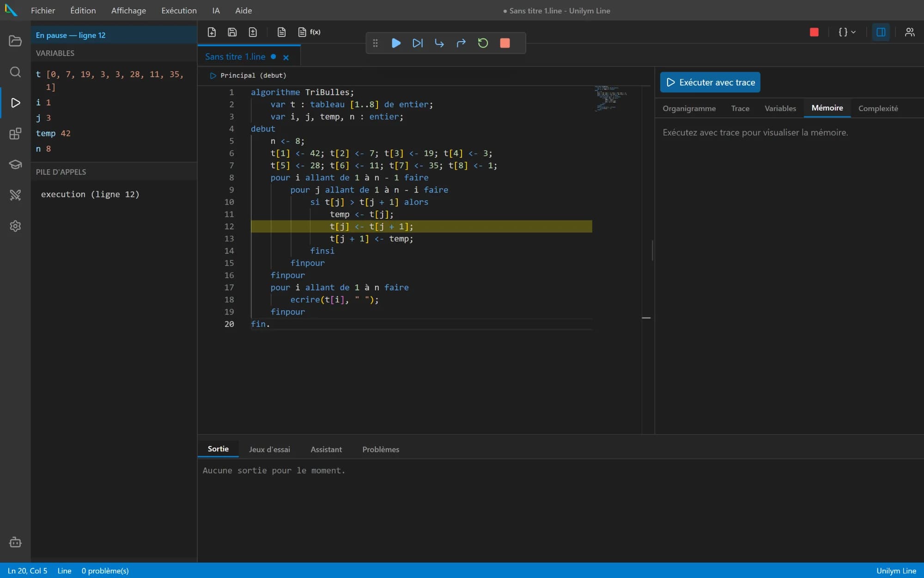The image size is (924, 578).
Task: Switch to the Trace tab
Action: (740, 108)
